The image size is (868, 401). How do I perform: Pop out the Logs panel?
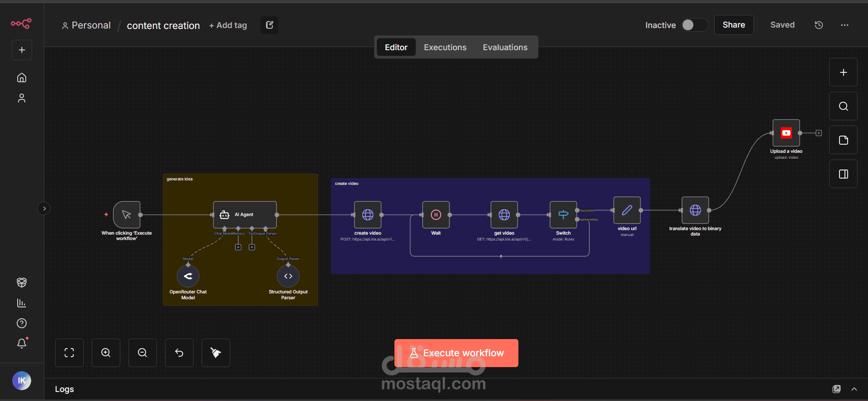pyautogui.click(x=836, y=389)
